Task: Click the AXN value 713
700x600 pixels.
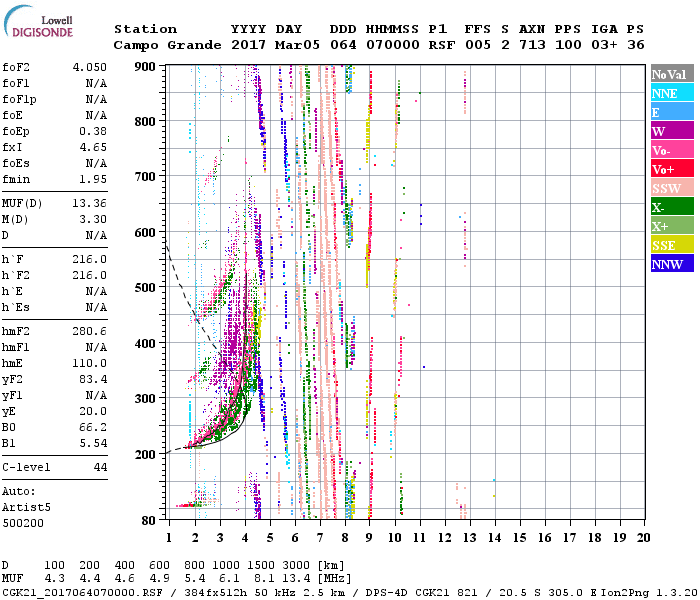Action: click(532, 45)
